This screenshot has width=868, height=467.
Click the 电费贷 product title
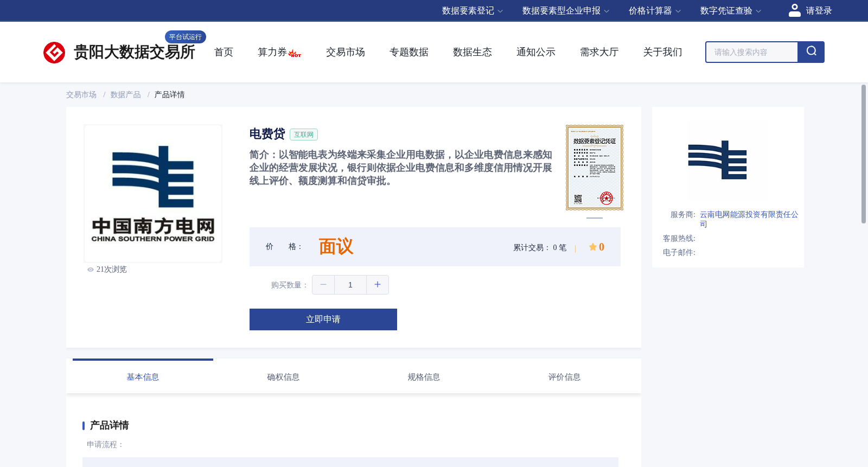267,134
